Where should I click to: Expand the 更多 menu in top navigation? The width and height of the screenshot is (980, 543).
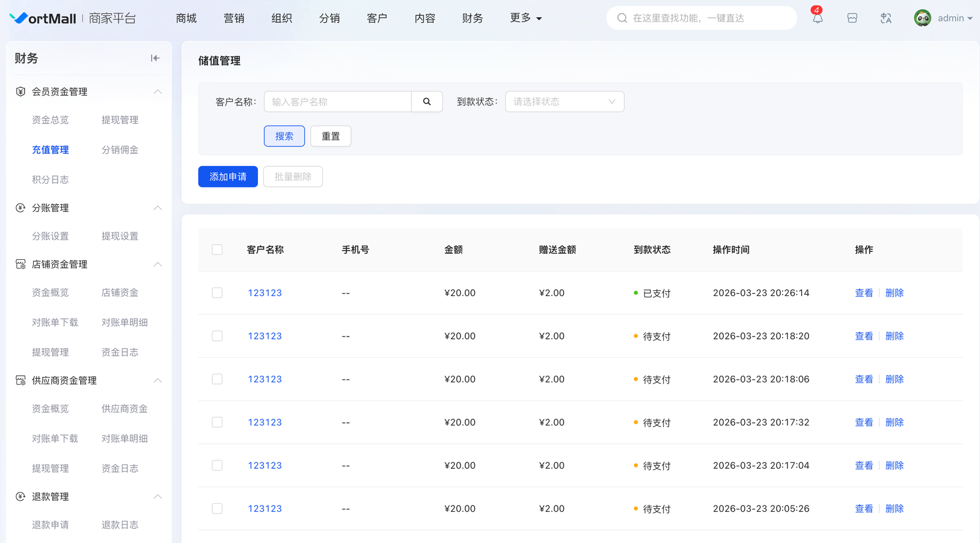(526, 18)
